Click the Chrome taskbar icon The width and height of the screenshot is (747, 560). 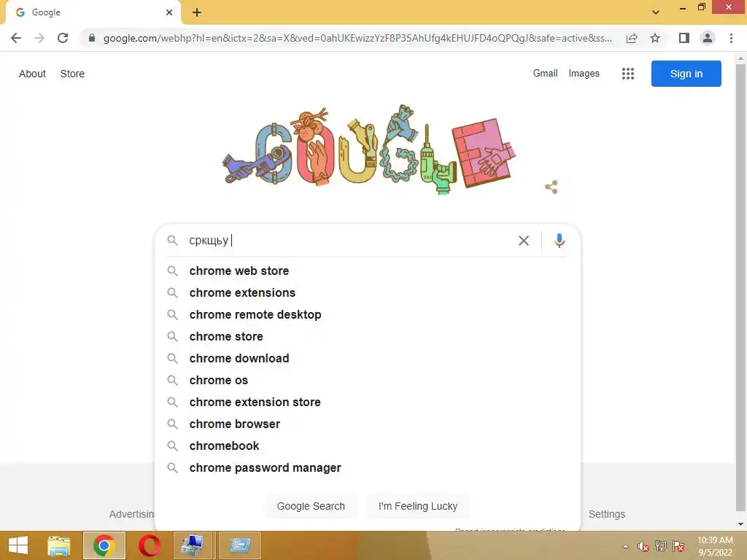pyautogui.click(x=104, y=545)
